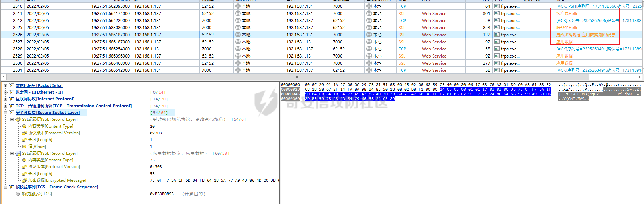Screen dimensions: 644x204
Task: Select the Length field with value 1
Action: tap(40, 140)
